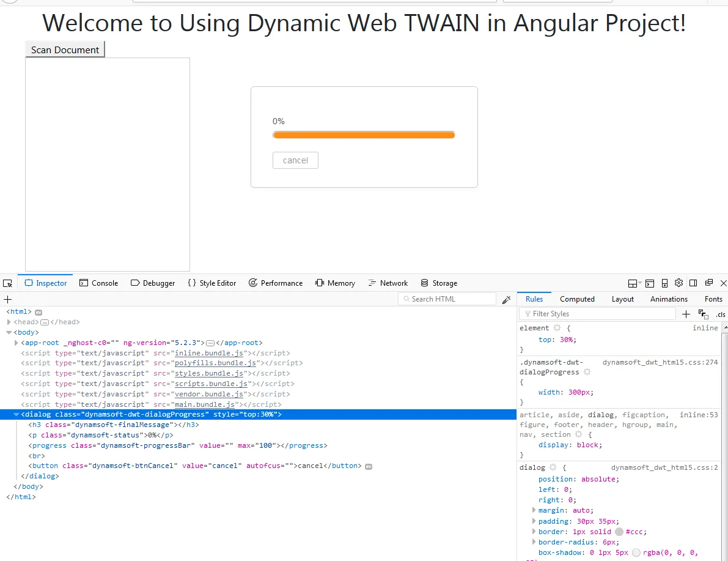Screen dimensions: 728x561
Task: Click the Storage database icon
Action: tap(424, 283)
